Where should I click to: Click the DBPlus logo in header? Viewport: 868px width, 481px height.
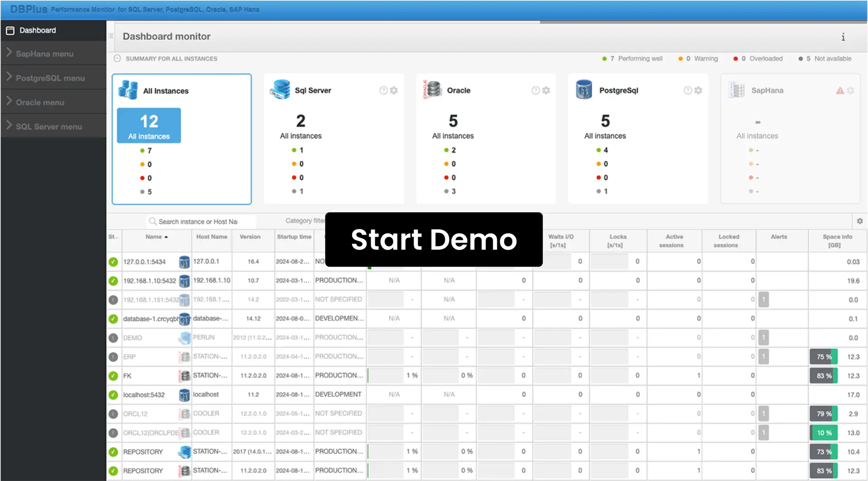pos(28,9)
